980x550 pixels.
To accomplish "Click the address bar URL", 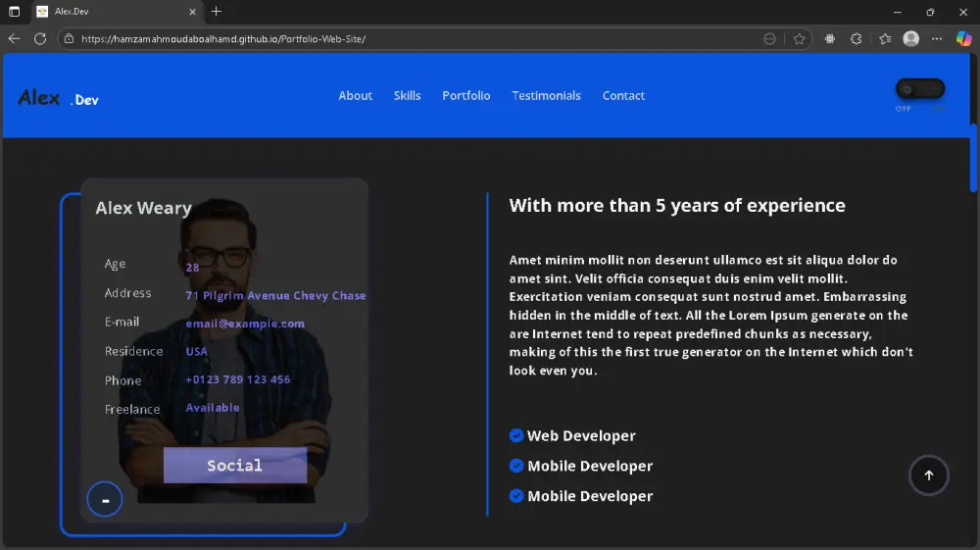I will click(223, 39).
